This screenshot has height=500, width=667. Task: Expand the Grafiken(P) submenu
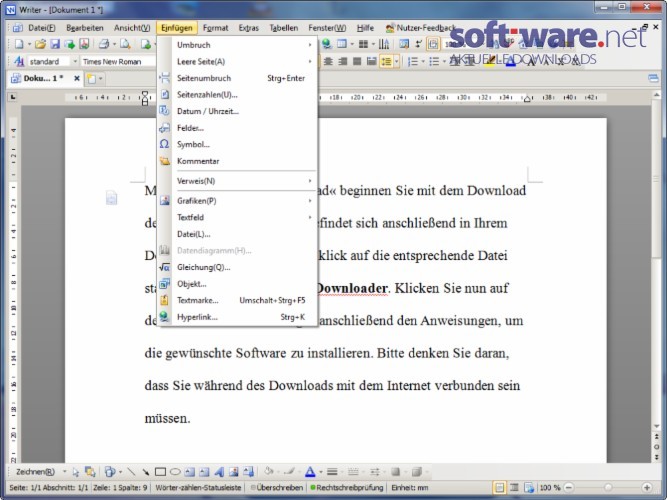click(x=310, y=200)
